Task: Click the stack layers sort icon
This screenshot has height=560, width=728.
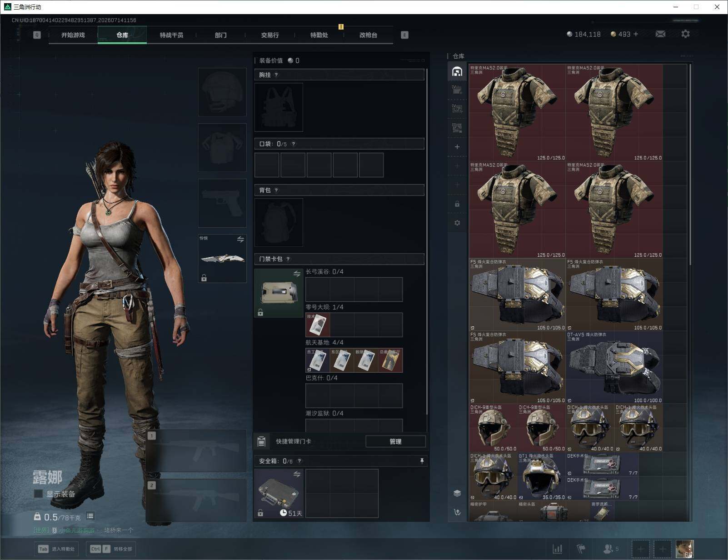Action: click(x=457, y=493)
